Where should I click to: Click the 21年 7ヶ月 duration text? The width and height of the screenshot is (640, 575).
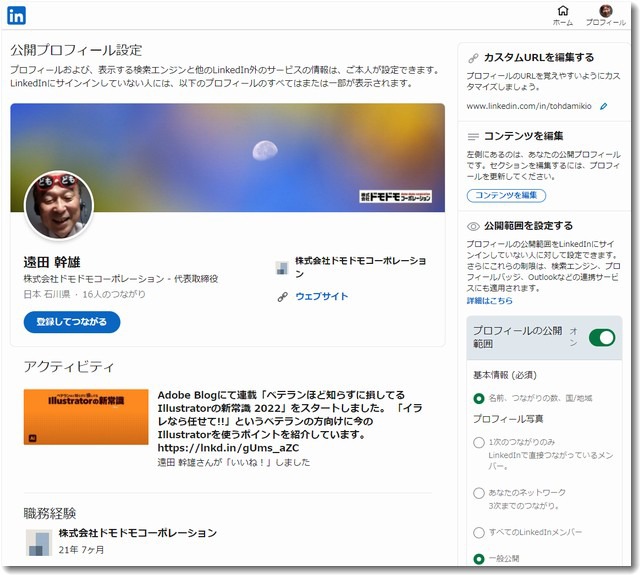click(81, 550)
